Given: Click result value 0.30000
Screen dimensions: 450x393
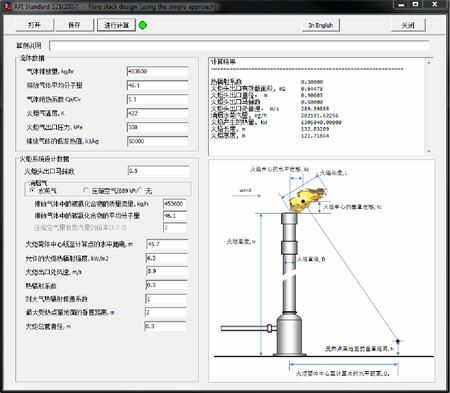Looking at the screenshot, I should pos(312,82).
